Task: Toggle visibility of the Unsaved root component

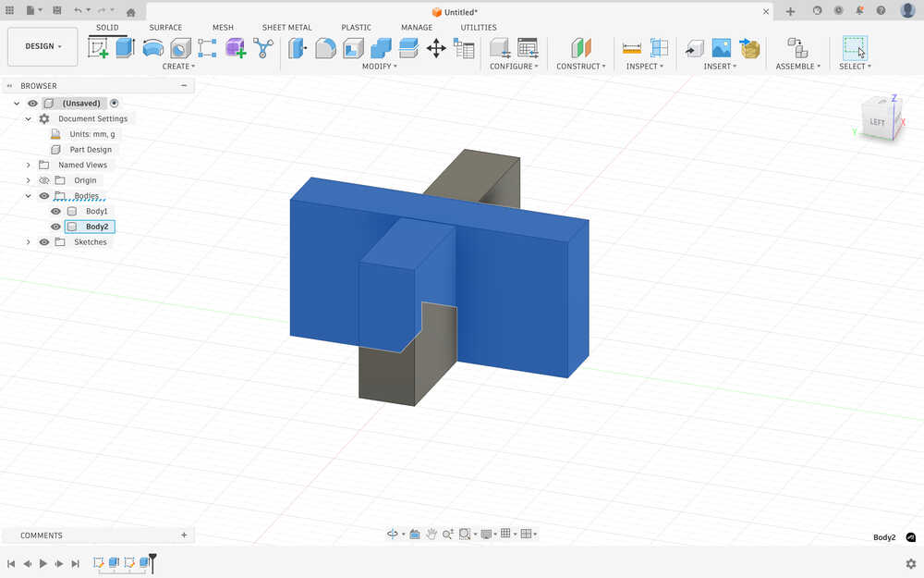Action: coord(32,104)
